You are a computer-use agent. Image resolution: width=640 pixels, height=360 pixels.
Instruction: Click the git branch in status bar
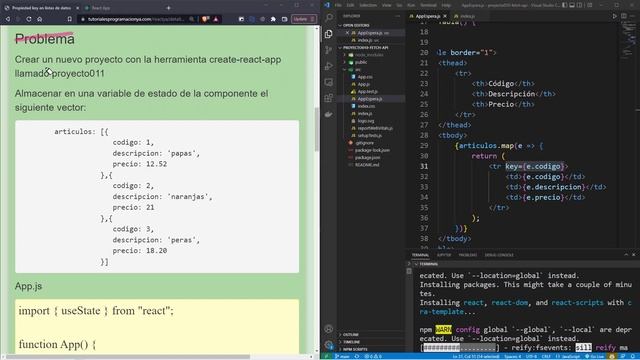coord(342,356)
